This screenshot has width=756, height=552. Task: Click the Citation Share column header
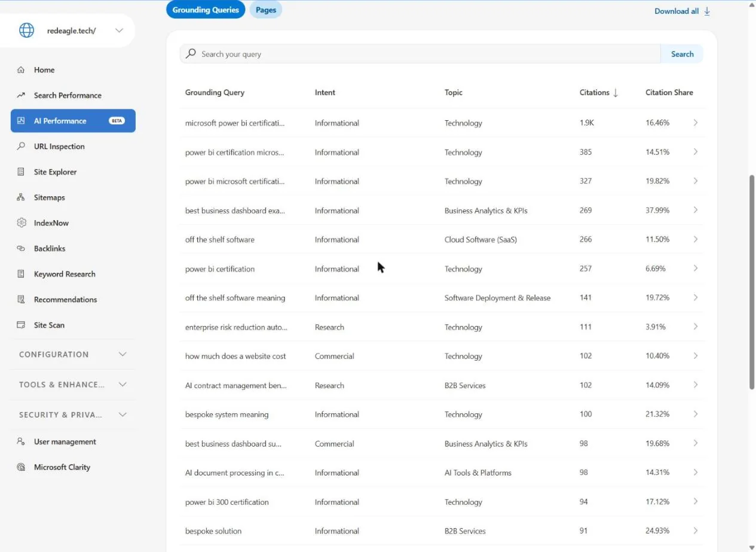(x=669, y=93)
